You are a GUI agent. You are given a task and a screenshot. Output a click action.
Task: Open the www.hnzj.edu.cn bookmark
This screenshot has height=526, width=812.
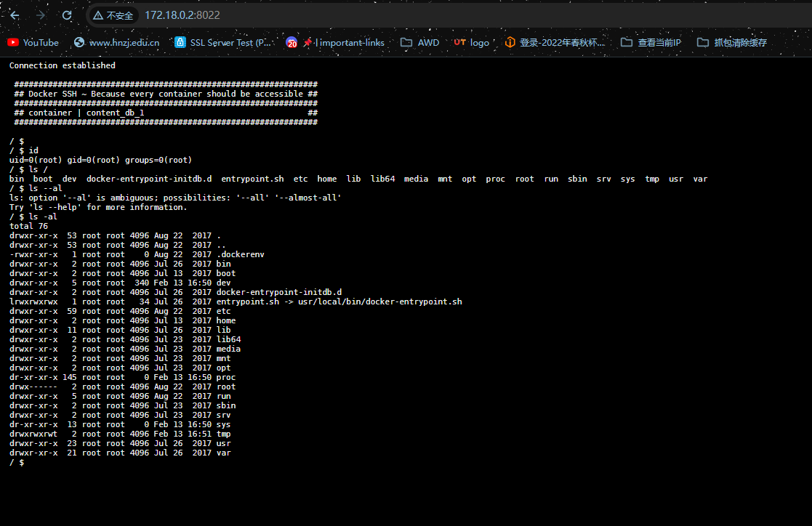click(116, 42)
